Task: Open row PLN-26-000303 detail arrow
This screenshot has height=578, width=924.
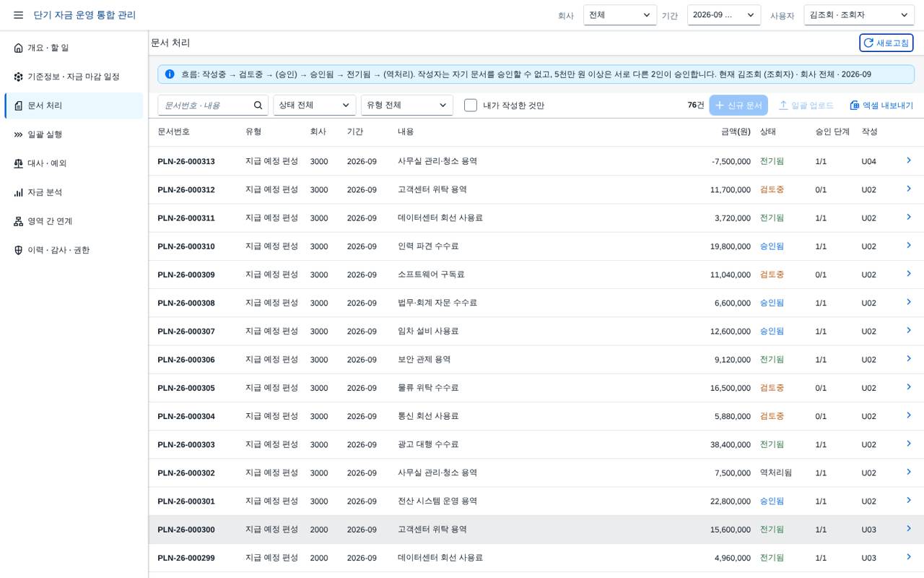Action: pos(909,444)
